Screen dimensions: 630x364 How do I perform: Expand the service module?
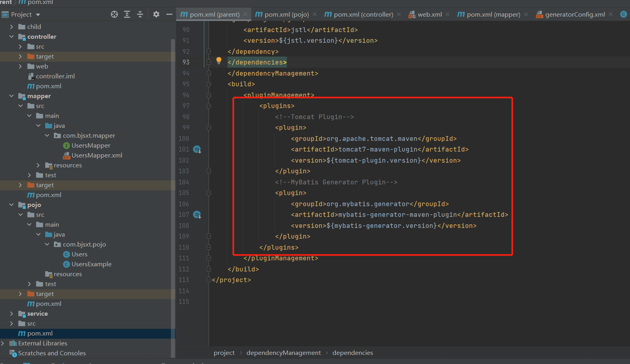pyautogui.click(x=11, y=314)
